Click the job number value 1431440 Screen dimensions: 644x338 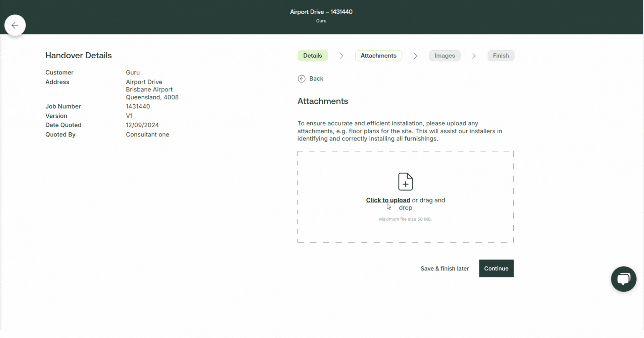(138, 106)
